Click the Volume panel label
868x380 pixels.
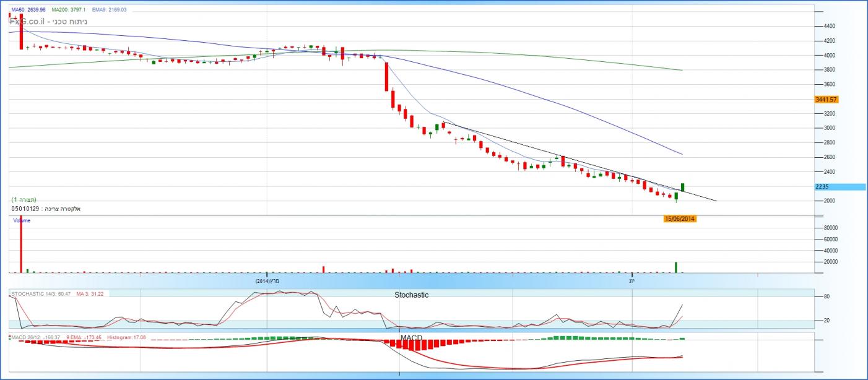[22, 220]
